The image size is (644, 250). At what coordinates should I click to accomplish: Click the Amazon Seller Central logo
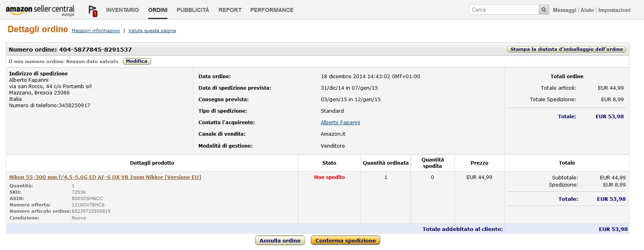click(40, 10)
